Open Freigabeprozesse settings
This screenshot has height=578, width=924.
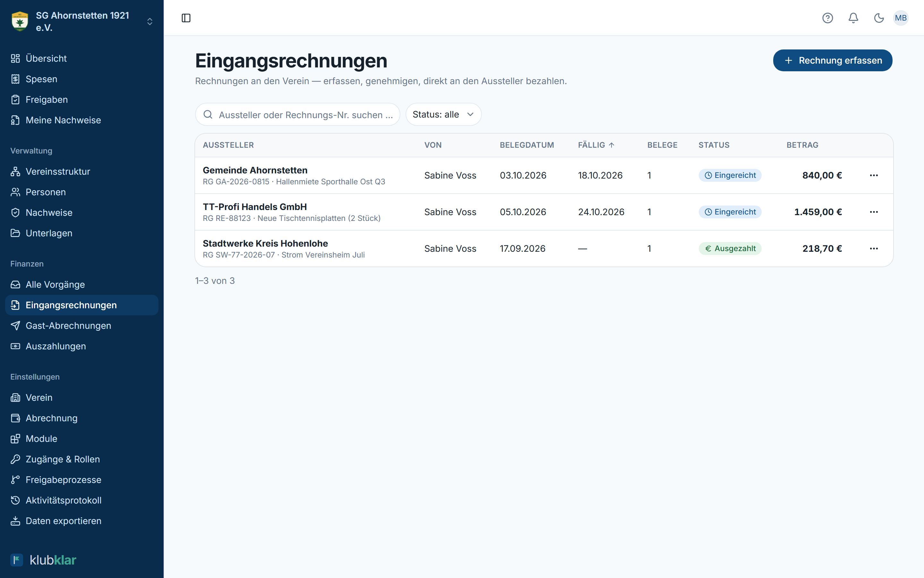[x=82, y=480]
